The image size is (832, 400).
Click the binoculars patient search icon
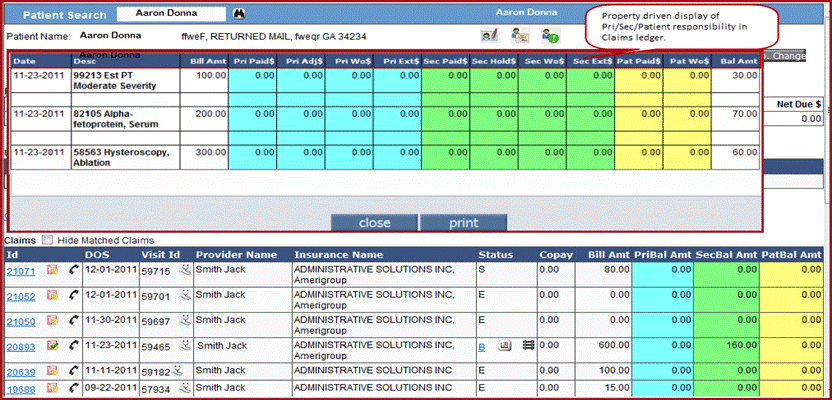pyautogui.click(x=240, y=14)
